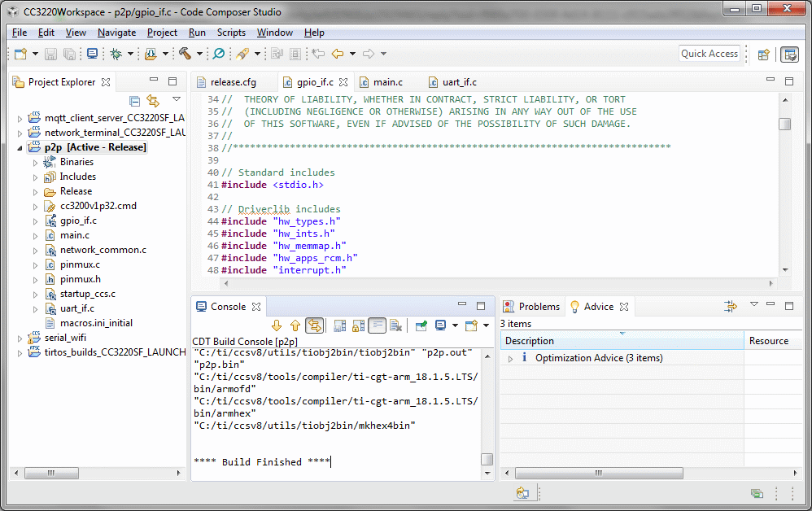Image resolution: width=812 pixels, height=511 pixels.
Task: Expand the Optimization Advice item
Action: [x=510, y=358]
